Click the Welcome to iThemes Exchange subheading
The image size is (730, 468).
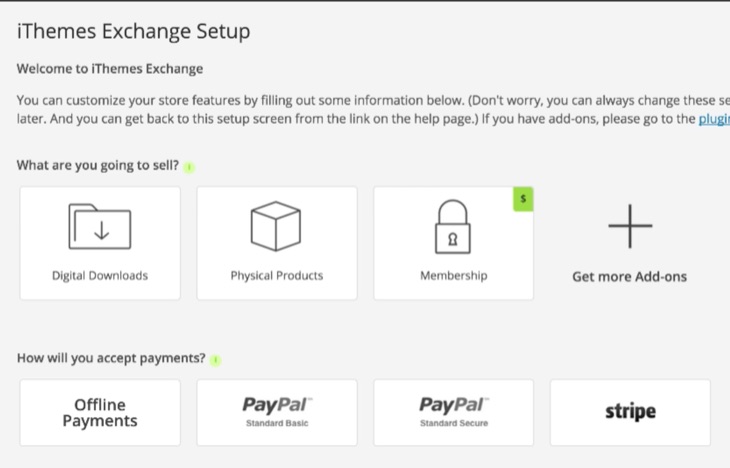[110, 68]
